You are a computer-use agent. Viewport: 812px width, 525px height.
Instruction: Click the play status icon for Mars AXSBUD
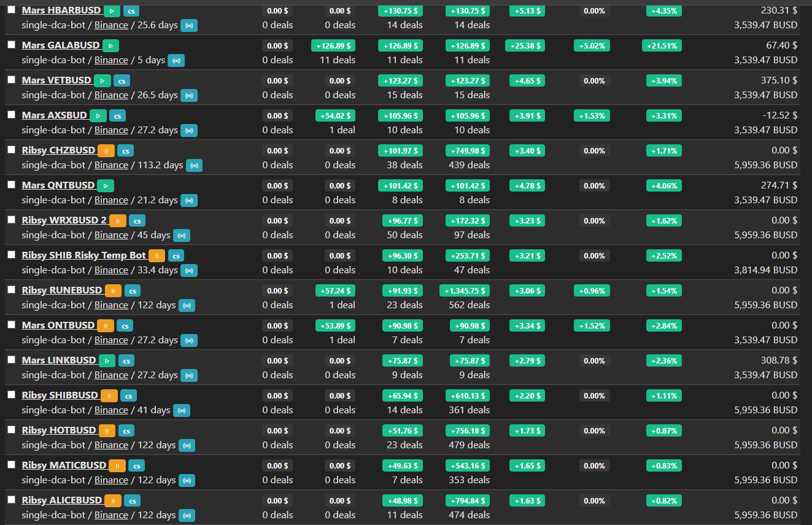[98, 115]
